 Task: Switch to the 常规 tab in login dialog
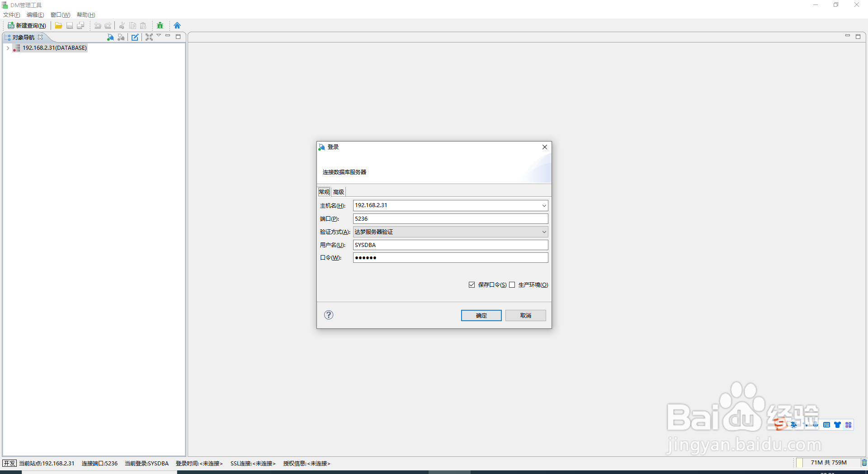[x=324, y=192]
